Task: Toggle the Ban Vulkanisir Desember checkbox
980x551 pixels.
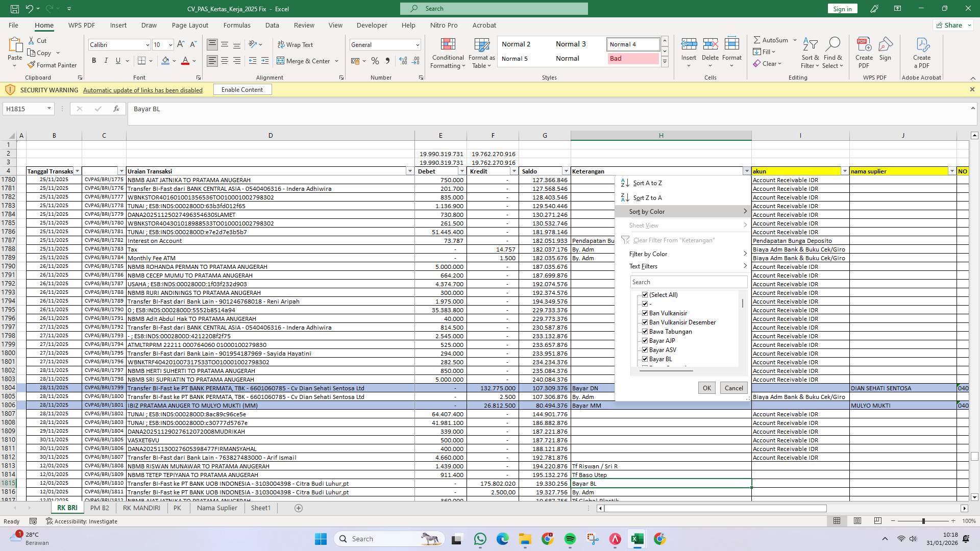Action: [x=645, y=322]
